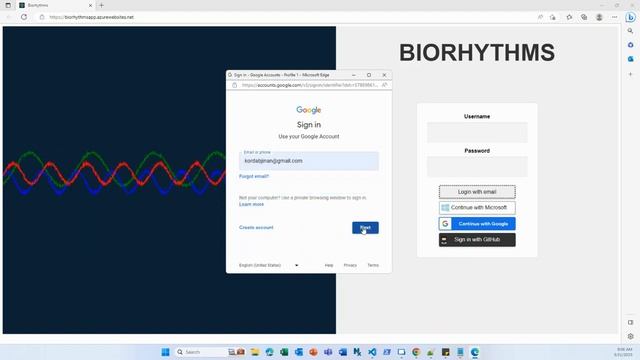Open the tab actions menu icon
640x360 pixels.
coord(8,5)
